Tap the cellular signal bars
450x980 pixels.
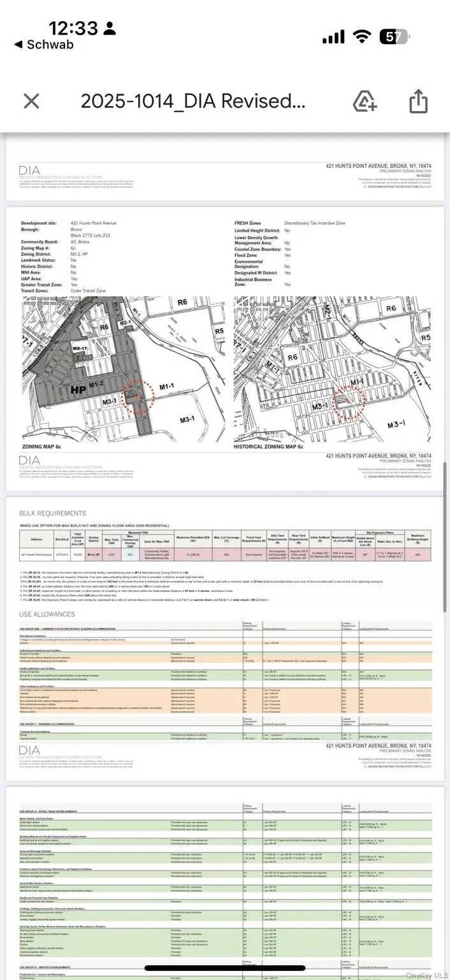(333, 37)
